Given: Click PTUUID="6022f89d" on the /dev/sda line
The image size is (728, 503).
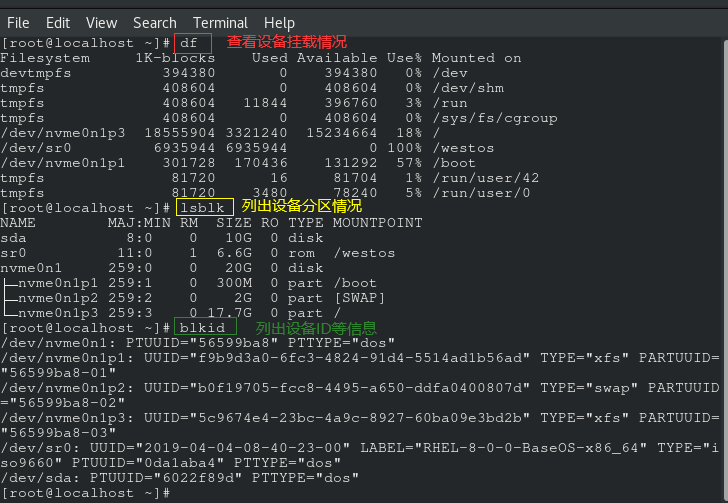Looking at the screenshot, I should click(166, 477).
